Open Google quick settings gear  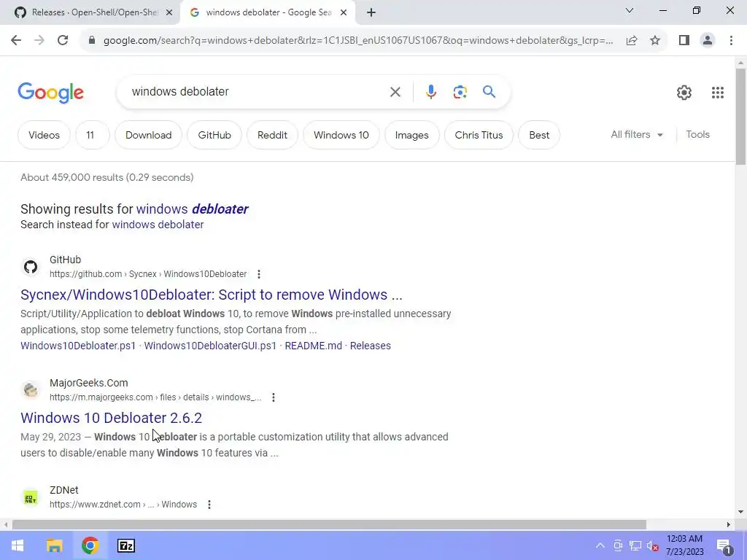[x=684, y=93]
